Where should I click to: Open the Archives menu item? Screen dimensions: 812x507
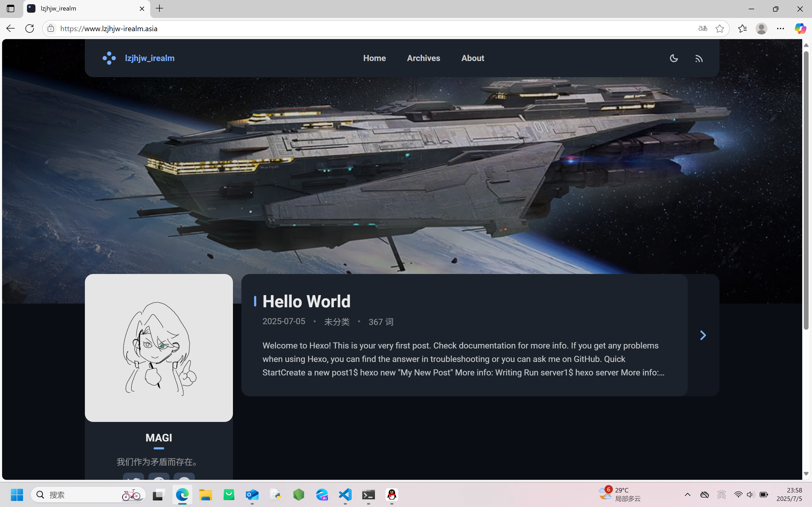click(423, 58)
